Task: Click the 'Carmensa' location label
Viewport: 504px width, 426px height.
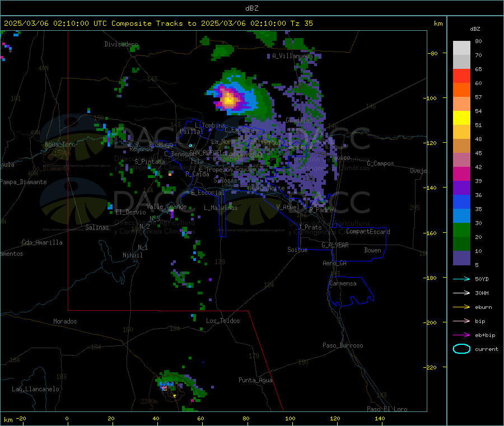Action: [343, 284]
